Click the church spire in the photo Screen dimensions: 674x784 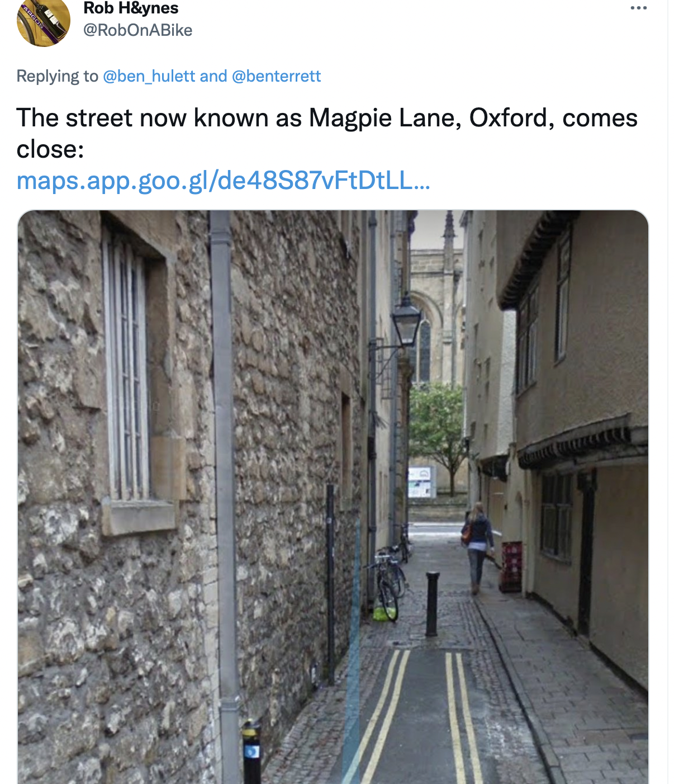449,229
